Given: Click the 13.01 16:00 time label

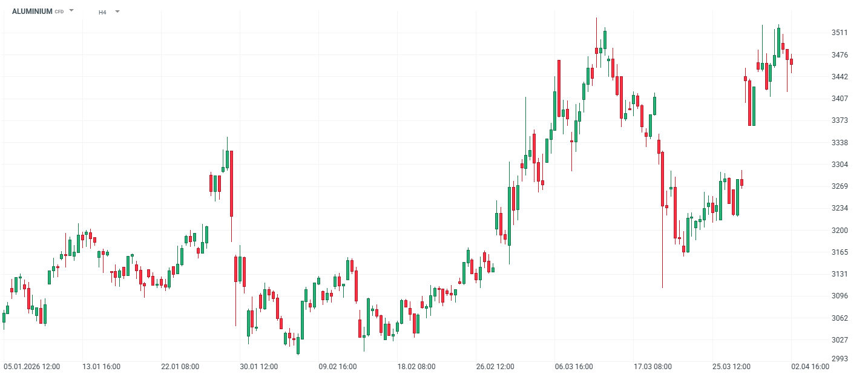Looking at the screenshot, I should pos(101,367).
